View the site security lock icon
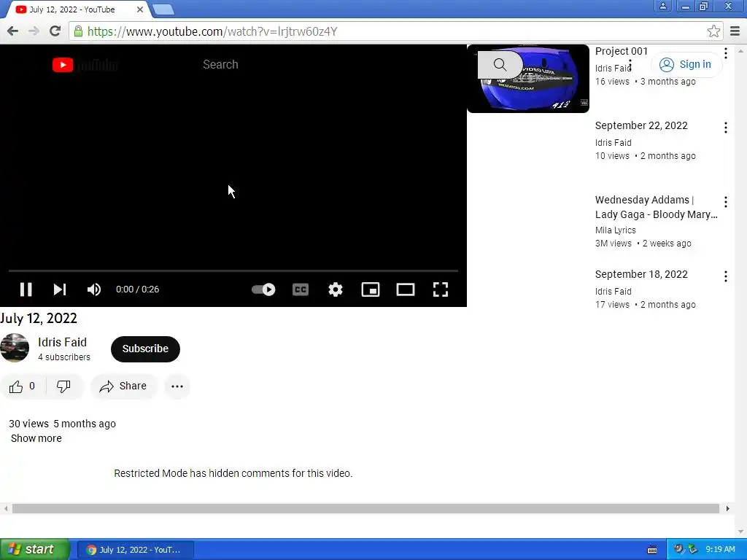Screen dimensions: 747x560 79,31
